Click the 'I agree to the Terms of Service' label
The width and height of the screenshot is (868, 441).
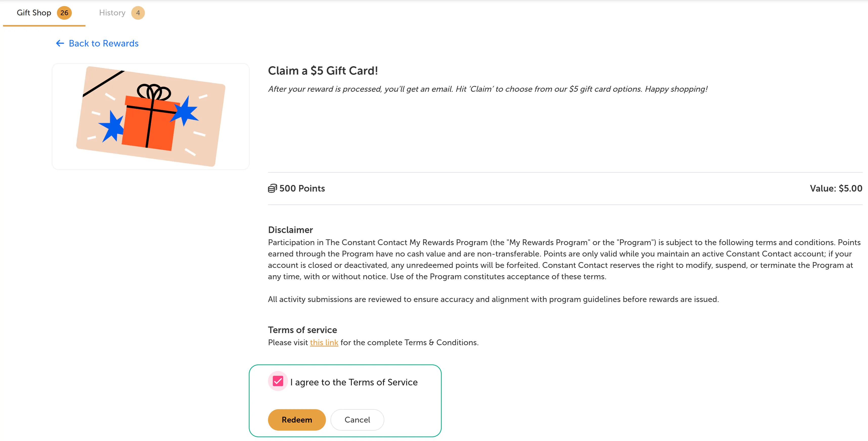(x=354, y=382)
